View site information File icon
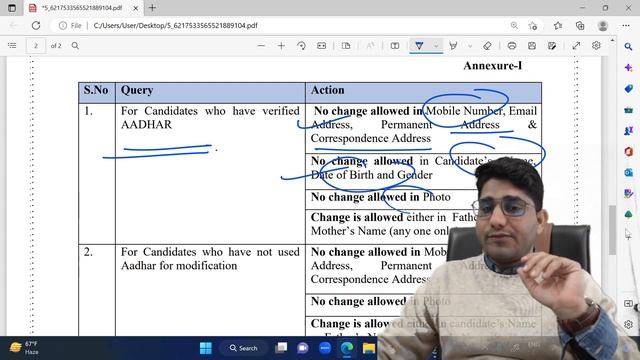Screen dimensions: 640x360 click(x=70, y=25)
